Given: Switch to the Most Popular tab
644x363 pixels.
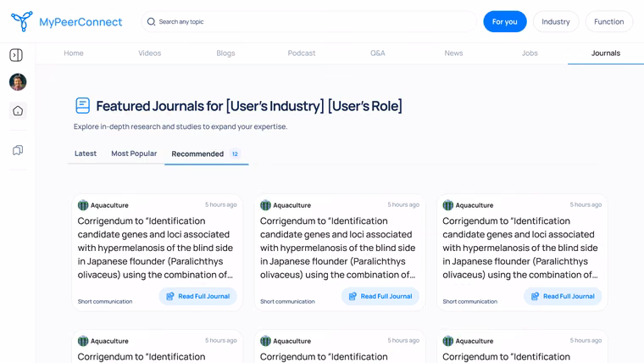Looking at the screenshot, I should [x=134, y=154].
